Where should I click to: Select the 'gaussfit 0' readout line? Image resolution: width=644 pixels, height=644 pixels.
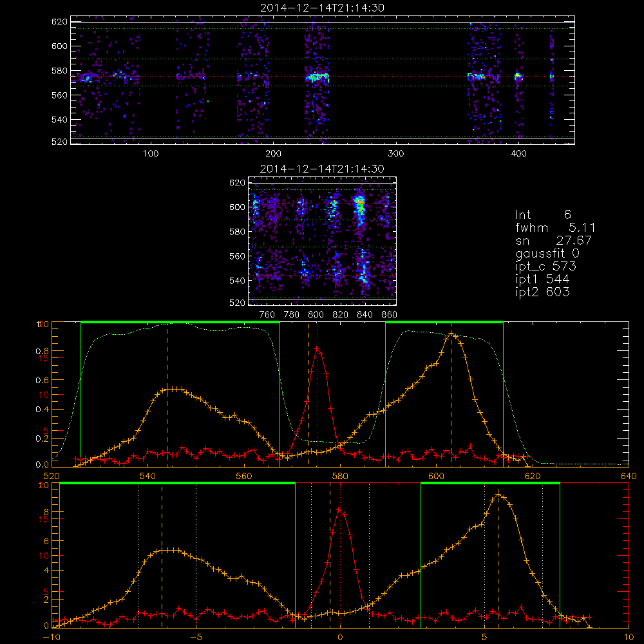pos(547,253)
